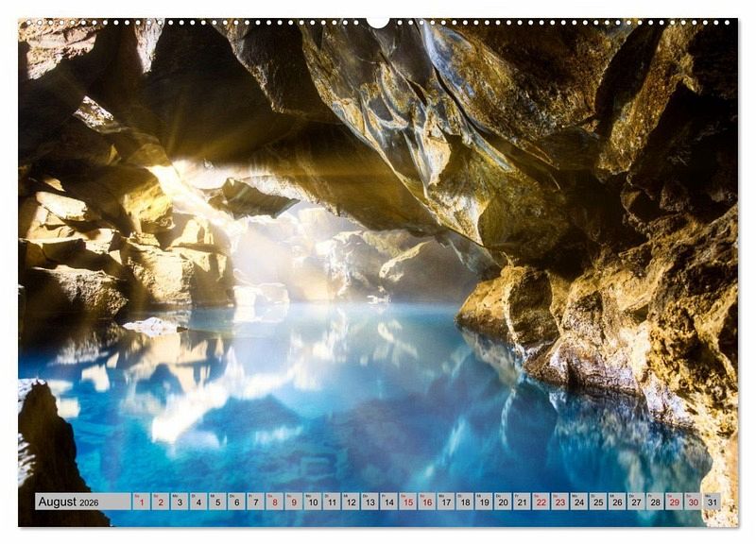The image size is (756, 545).
Task: Pick day 19 in the date row
Action: (x=484, y=502)
